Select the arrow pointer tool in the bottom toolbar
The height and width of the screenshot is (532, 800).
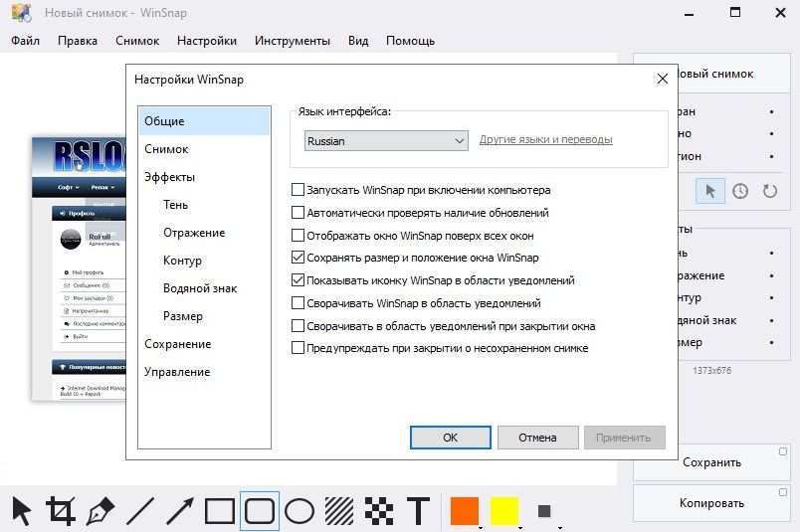pos(22,510)
